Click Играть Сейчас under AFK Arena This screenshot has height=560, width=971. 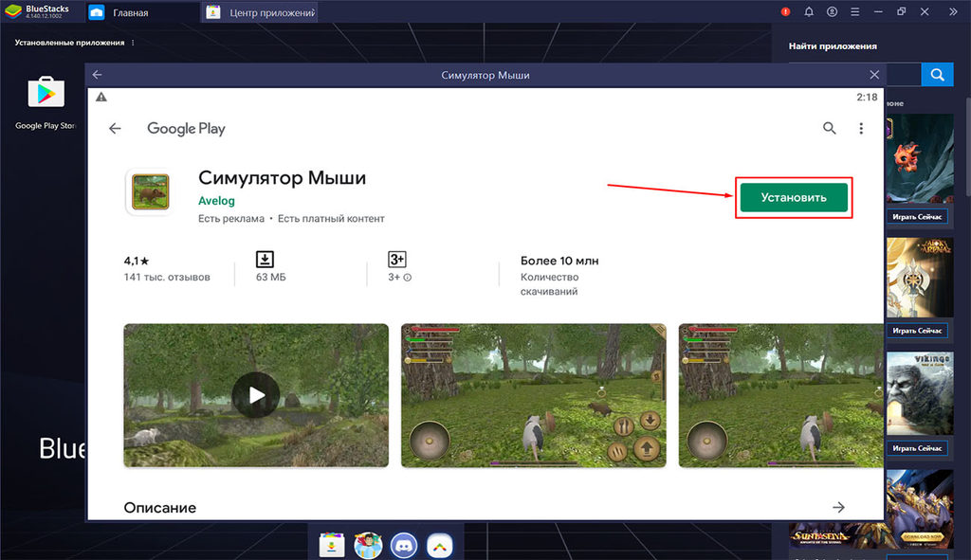point(917,331)
